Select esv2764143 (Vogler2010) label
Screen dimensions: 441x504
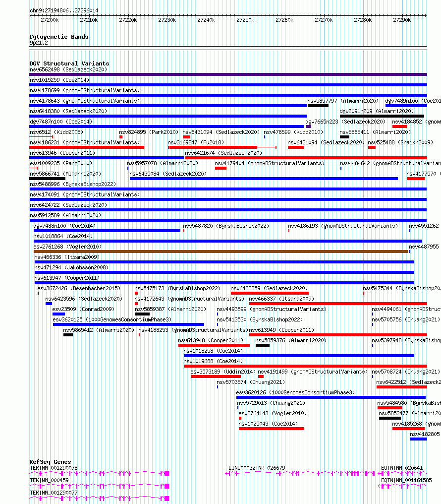pos(273,413)
